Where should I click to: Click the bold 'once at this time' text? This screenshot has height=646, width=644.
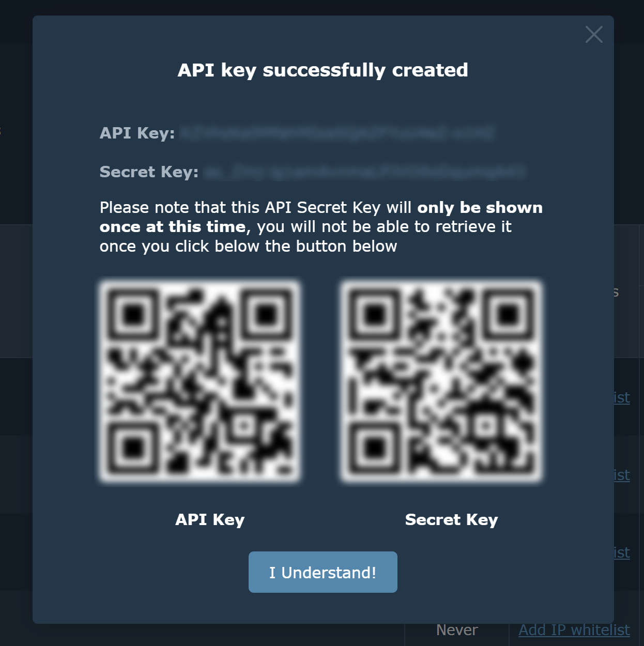pos(173,226)
